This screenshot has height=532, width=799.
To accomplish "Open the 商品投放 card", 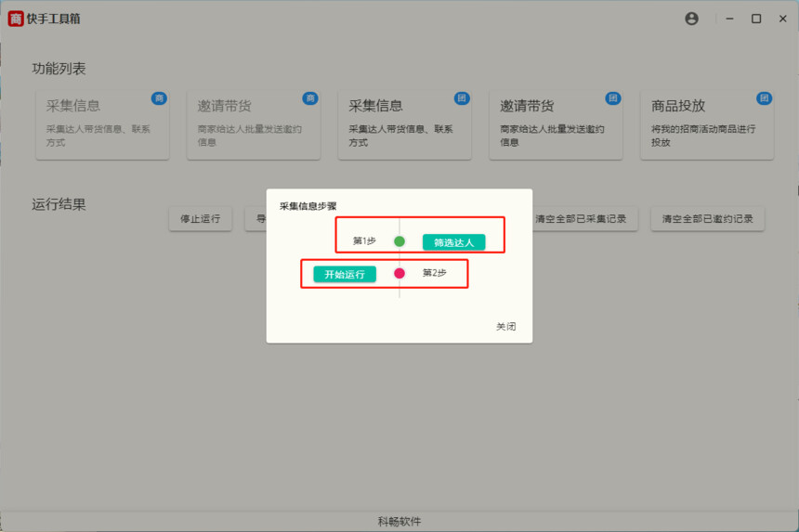I will tap(707, 125).
